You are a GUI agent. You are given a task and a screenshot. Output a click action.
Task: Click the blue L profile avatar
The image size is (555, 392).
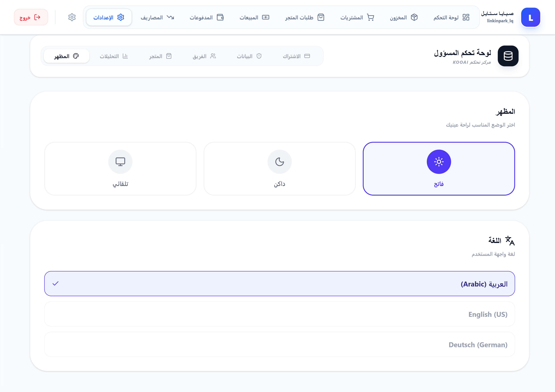coord(531,17)
